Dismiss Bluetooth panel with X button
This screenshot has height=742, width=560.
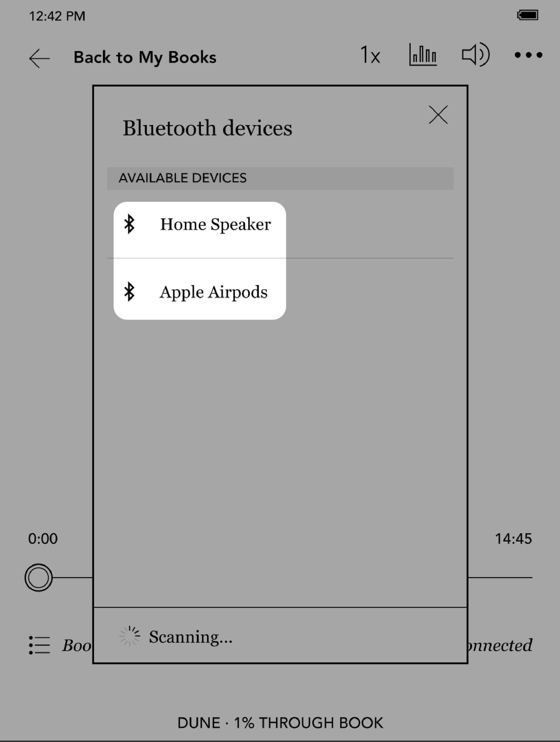[x=438, y=114]
